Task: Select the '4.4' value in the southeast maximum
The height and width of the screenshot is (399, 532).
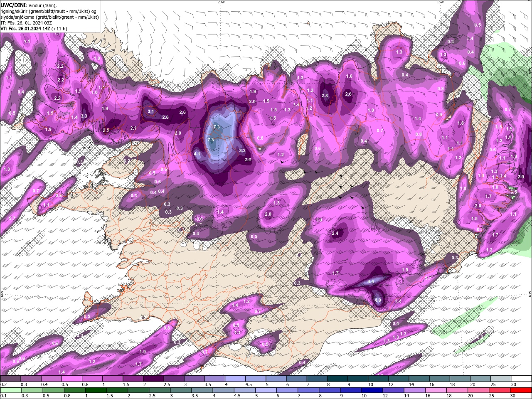Action: click(371, 281)
